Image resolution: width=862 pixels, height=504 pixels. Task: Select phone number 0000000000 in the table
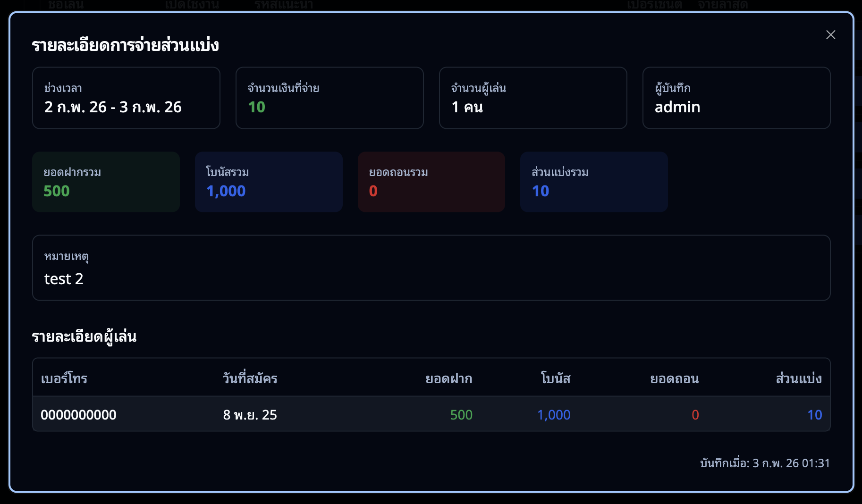(78, 415)
